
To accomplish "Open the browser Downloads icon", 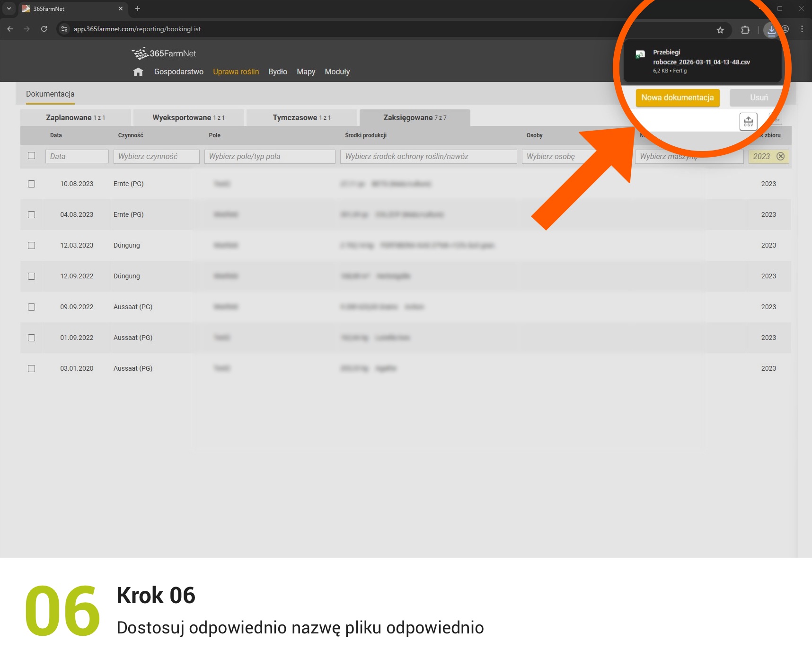I will [x=771, y=29].
